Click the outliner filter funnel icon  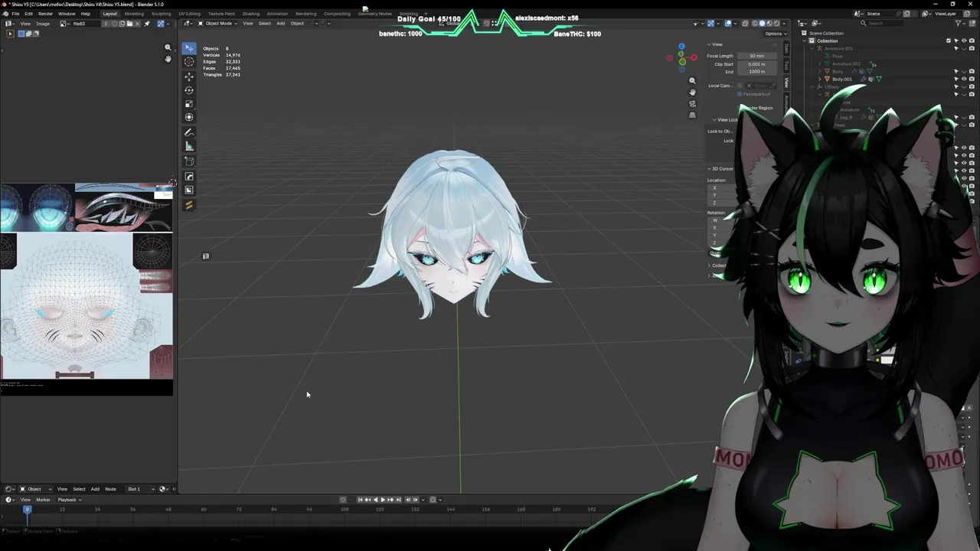(958, 24)
